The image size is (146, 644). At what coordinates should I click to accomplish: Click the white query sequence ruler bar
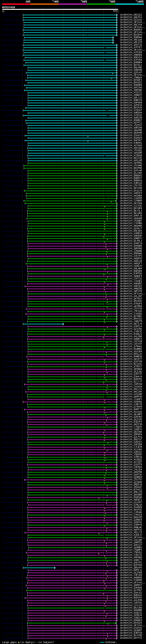coord(60,10)
